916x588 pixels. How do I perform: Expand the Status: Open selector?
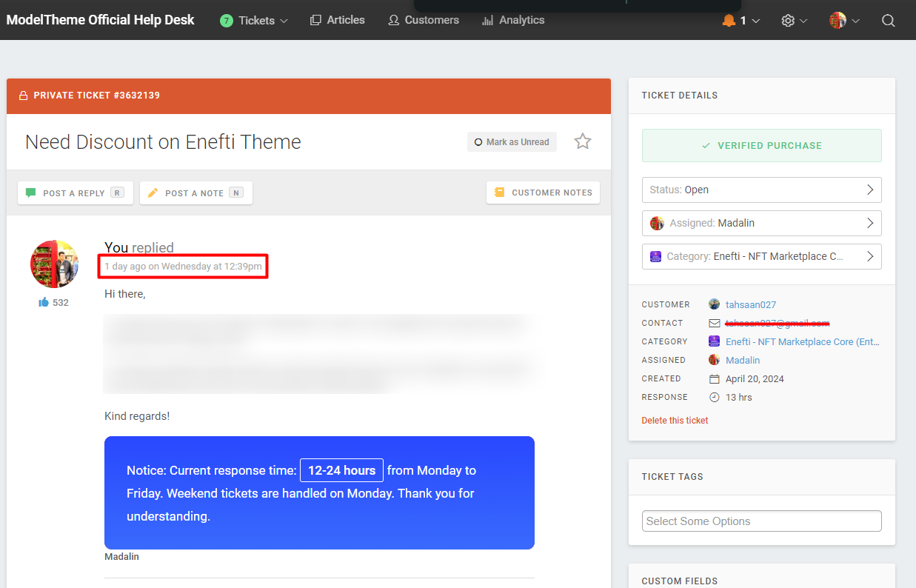(x=761, y=190)
